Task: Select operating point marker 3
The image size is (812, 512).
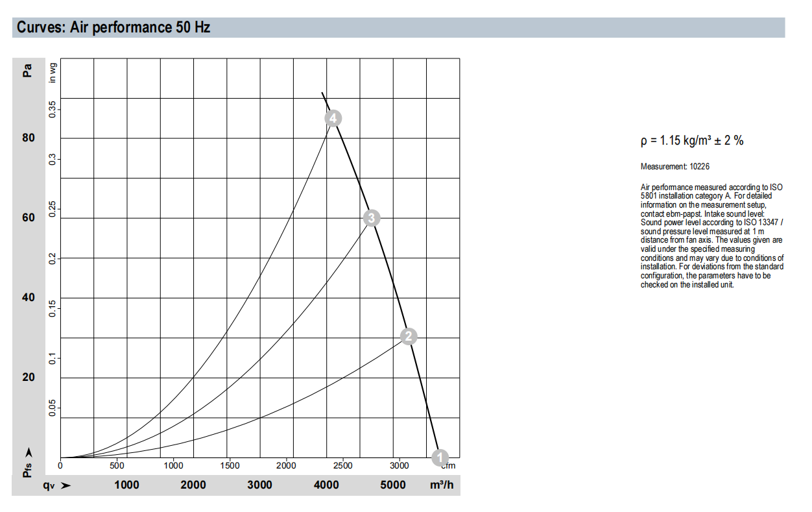Action: click(x=371, y=218)
